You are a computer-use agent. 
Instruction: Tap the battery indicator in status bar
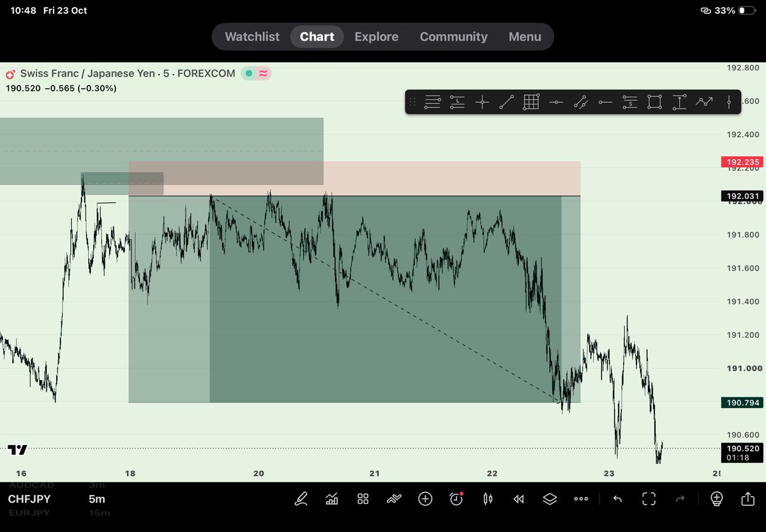coord(748,10)
